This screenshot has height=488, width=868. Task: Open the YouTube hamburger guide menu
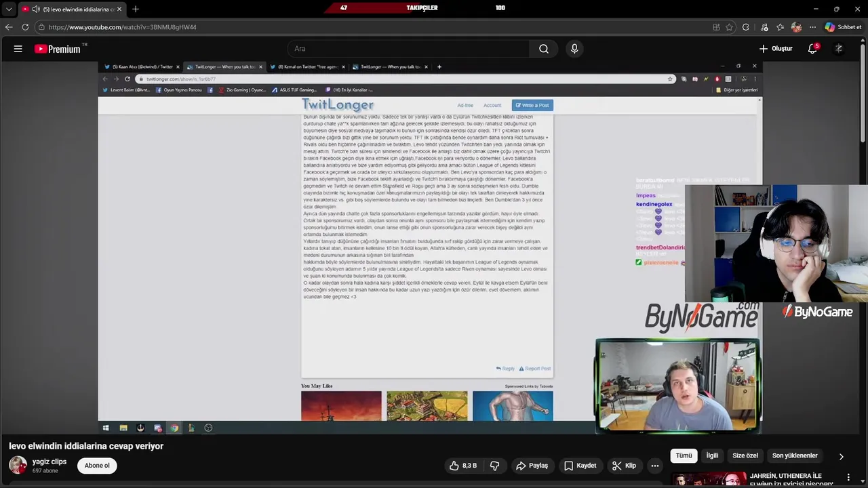point(18,49)
